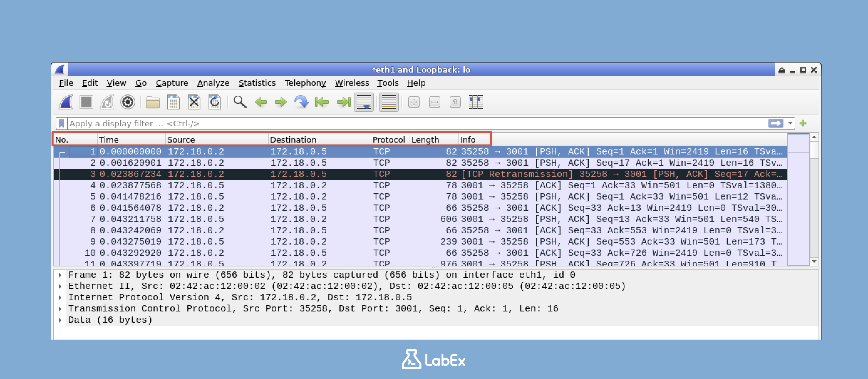Toggle zoom to normal text size
Screen dimensions: 868x379
point(455,102)
